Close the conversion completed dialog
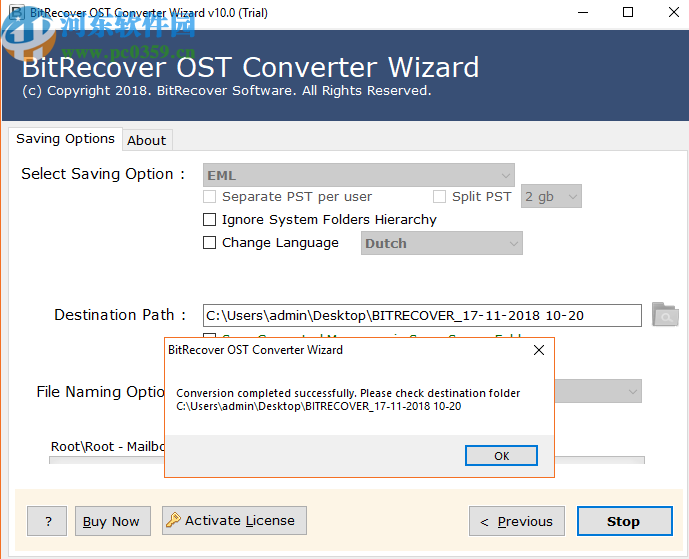 point(539,350)
